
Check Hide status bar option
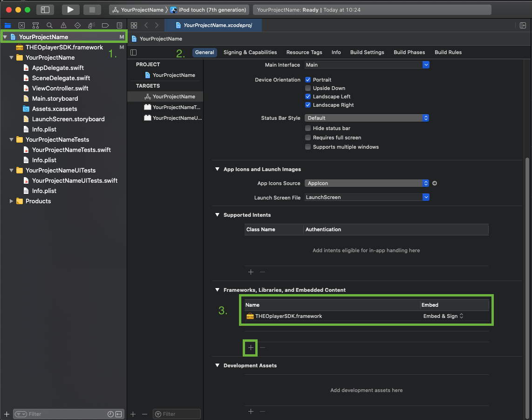point(308,128)
